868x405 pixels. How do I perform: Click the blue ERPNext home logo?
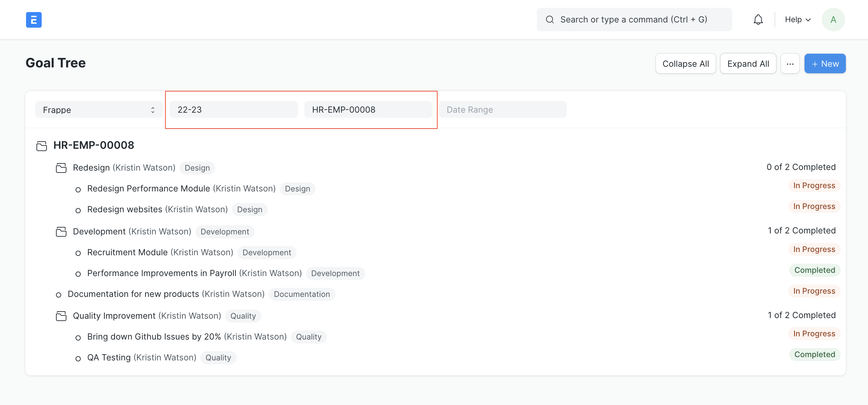click(x=34, y=20)
